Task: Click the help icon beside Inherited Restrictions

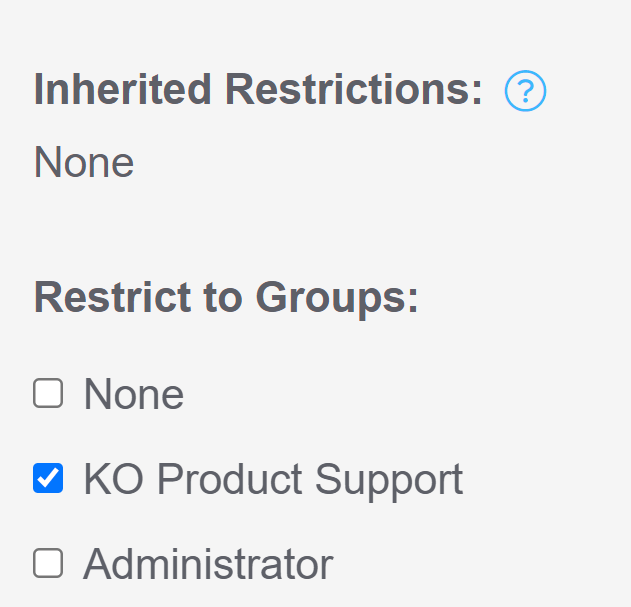Action: pos(525,92)
